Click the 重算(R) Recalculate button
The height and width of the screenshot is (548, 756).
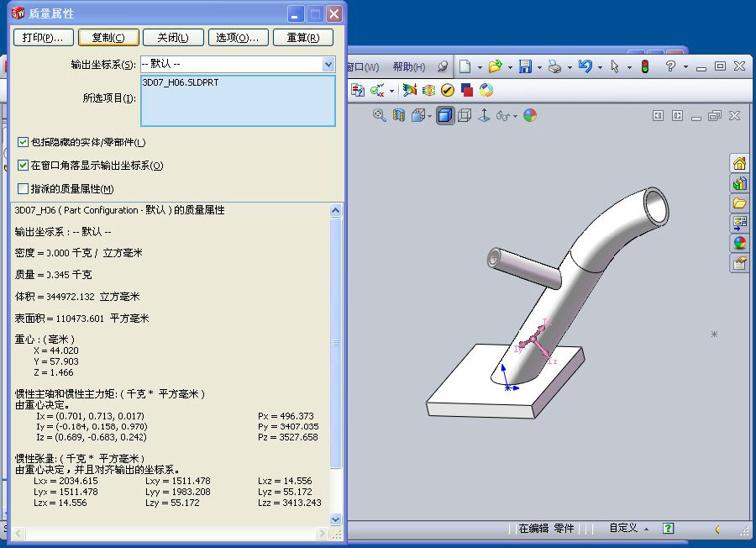[x=302, y=38]
